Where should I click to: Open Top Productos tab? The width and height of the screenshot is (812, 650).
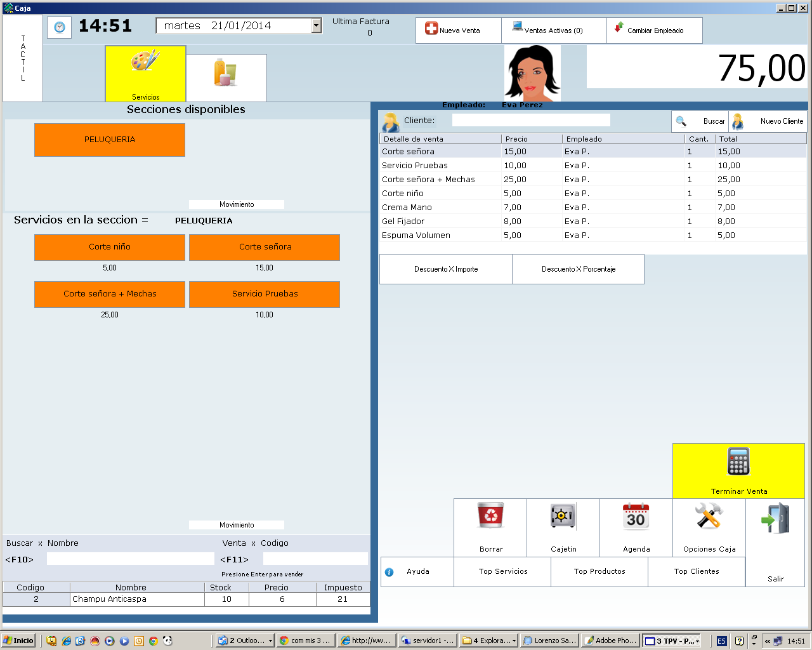599,572
